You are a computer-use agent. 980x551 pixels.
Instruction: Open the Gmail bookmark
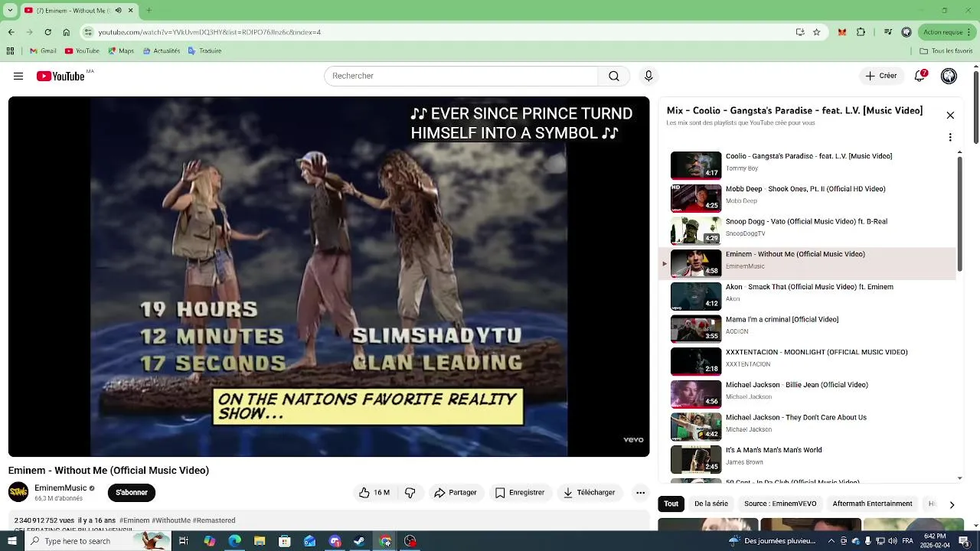click(x=43, y=51)
